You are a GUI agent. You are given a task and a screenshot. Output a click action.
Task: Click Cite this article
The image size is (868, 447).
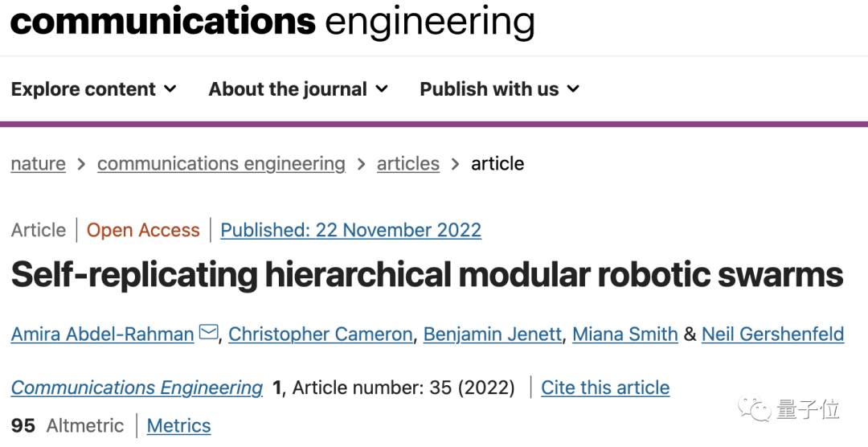(x=604, y=388)
